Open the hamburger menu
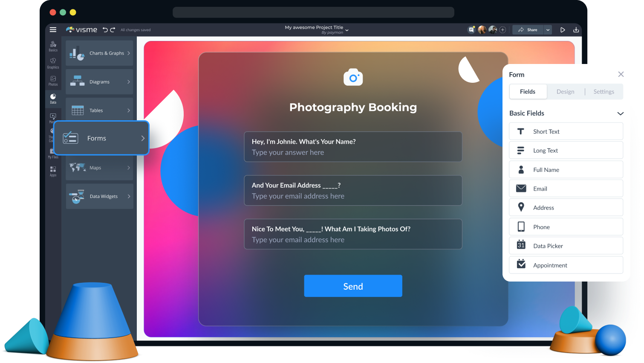Viewport: 644px width, 363px height. pyautogui.click(x=53, y=29)
